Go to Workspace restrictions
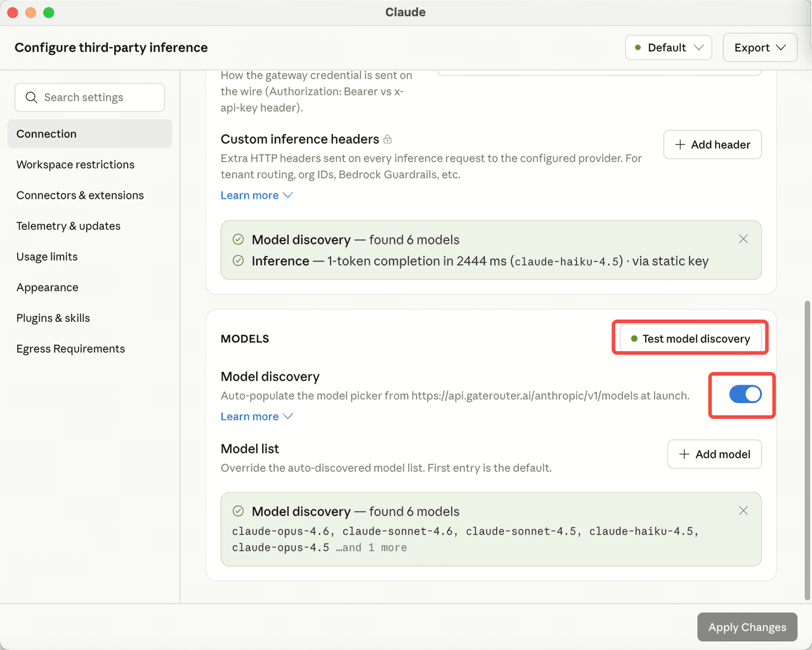 (89, 164)
